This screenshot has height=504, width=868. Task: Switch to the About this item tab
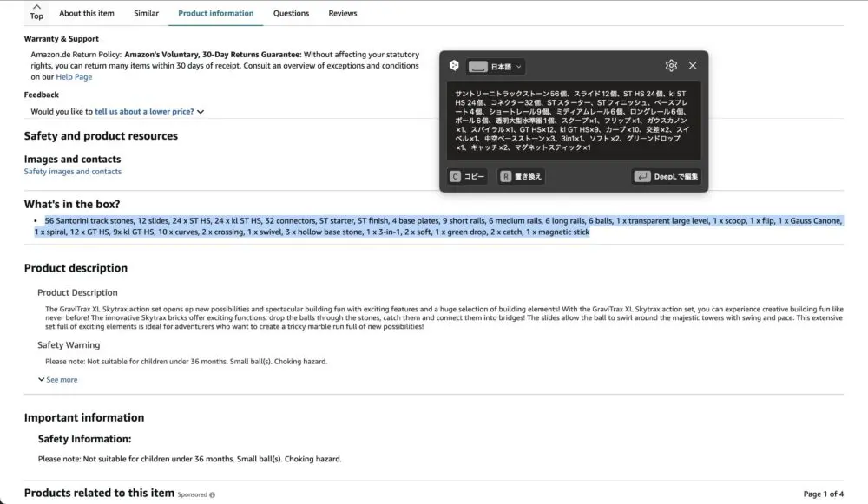pyautogui.click(x=87, y=13)
